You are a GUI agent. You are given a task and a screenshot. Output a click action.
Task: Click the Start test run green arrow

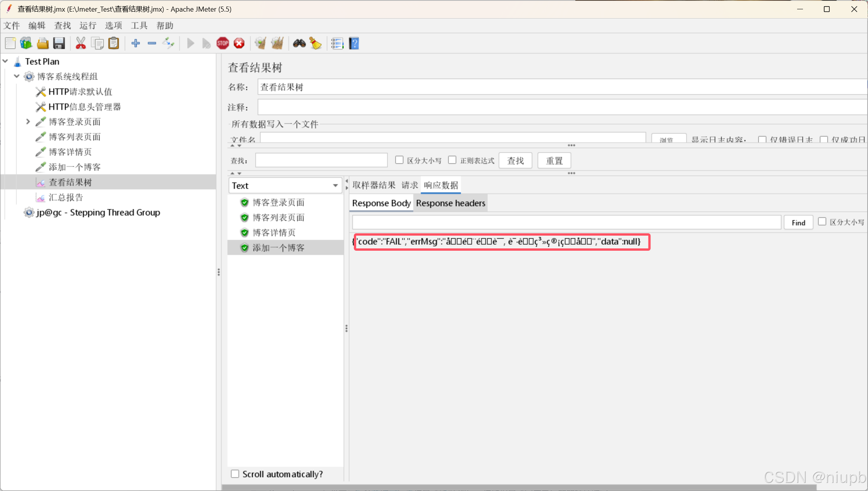tap(190, 43)
